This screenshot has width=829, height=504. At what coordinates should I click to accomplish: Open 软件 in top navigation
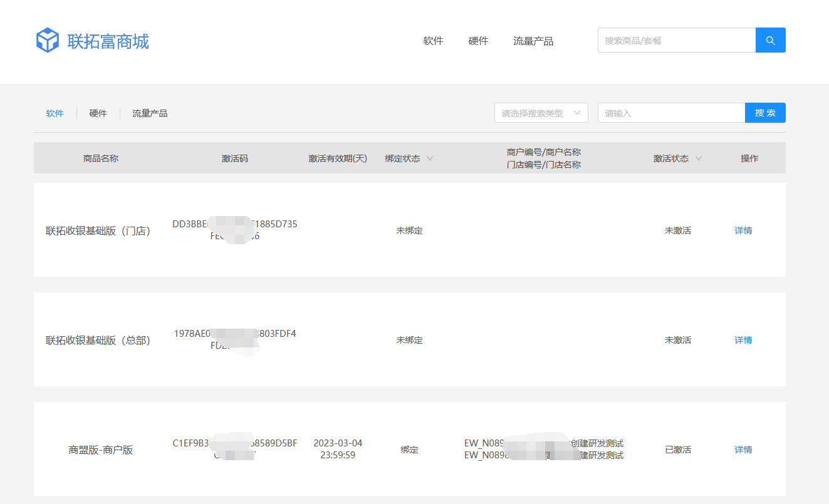tap(433, 41)
